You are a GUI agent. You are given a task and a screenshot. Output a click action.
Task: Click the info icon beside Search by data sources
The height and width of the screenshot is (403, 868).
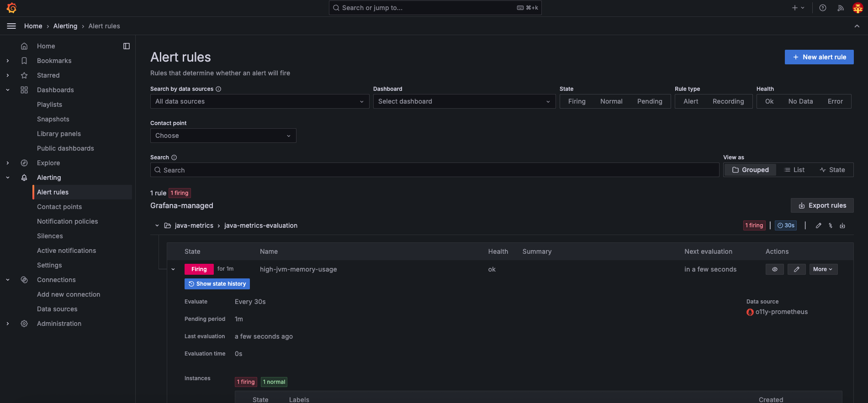[218, 89]
